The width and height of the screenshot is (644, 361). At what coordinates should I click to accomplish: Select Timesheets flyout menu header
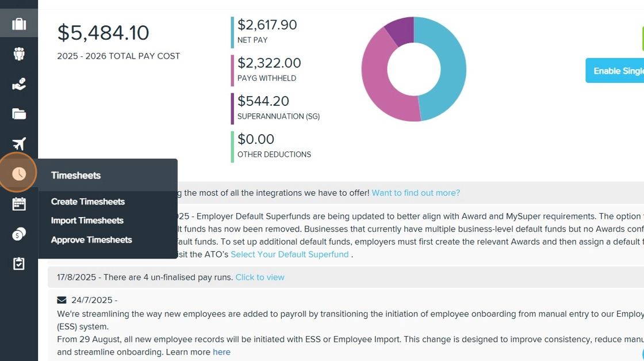point(76,176)
